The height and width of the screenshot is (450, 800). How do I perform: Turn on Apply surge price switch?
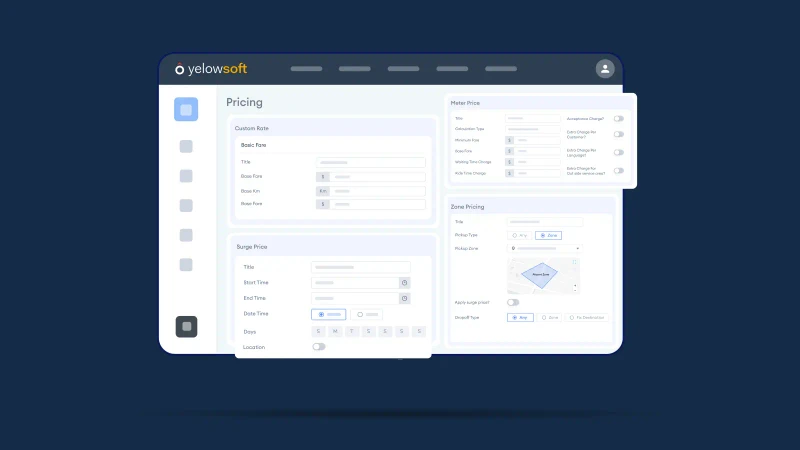coord(513,302)
